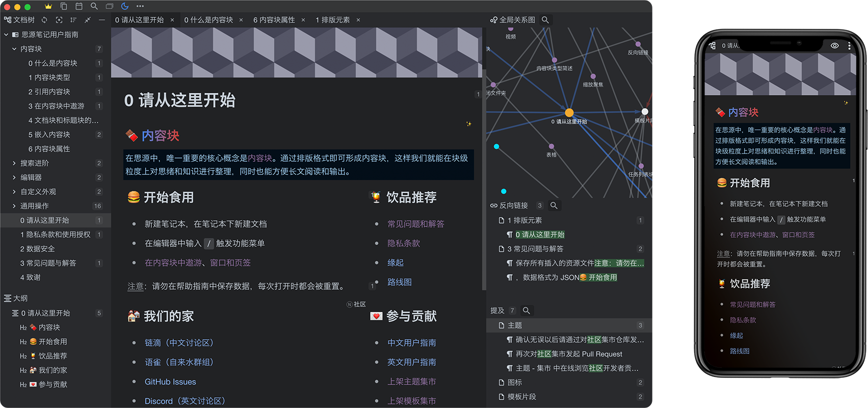Collapse the 内容块 folder in the tree
The width and height of the screenshot is (868, 408).
(x=14, y=49)
